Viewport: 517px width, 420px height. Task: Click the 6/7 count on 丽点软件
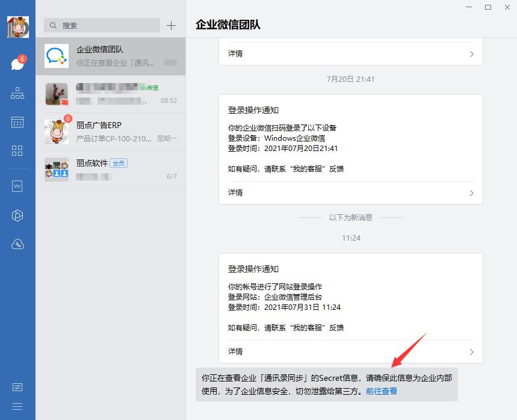(x=172, y=176)
